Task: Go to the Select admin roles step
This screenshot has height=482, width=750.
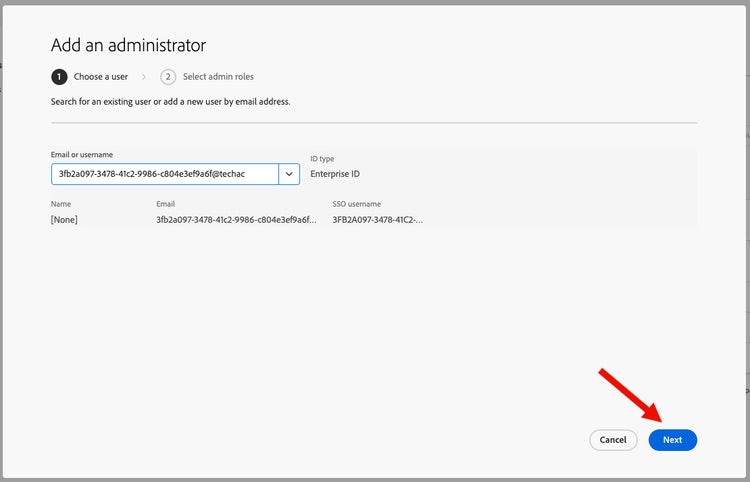Action: click(x=218, y=77)
